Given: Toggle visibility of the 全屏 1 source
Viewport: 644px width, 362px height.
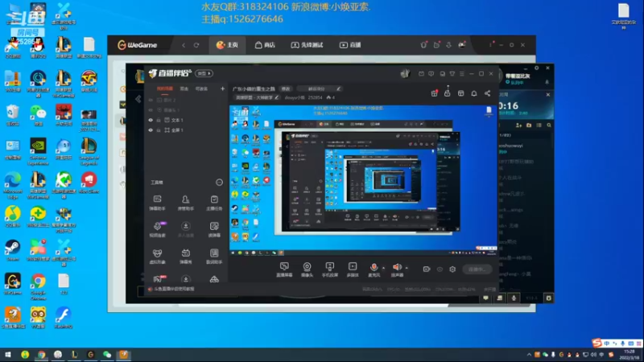Looking at the screenshot, I should [x=151, y=130].
